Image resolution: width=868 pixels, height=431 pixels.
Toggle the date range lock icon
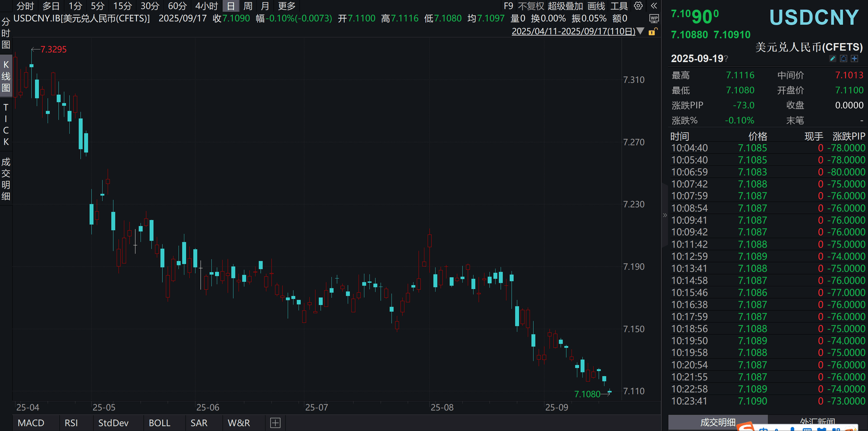(652, 32)
